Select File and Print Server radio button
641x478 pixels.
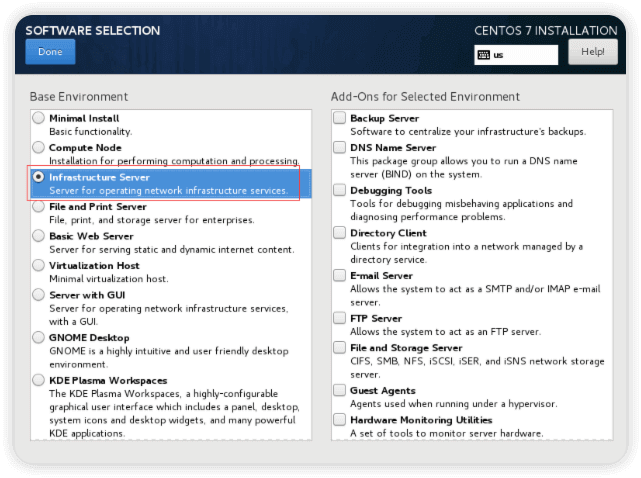pyautogui.click(x=38, y=206)
